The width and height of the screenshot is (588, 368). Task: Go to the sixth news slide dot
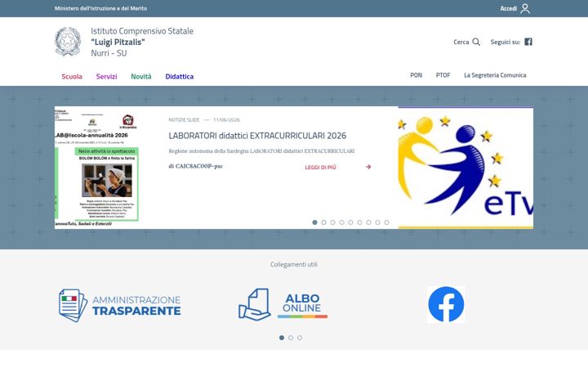point(359,222)
